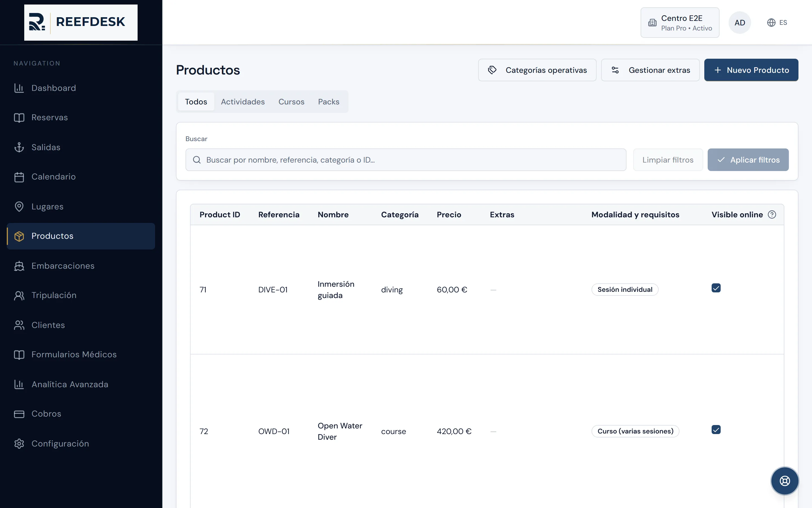
Task: Click the price 60,00 €
Action: pyautogui.click(x=452, y=290)
